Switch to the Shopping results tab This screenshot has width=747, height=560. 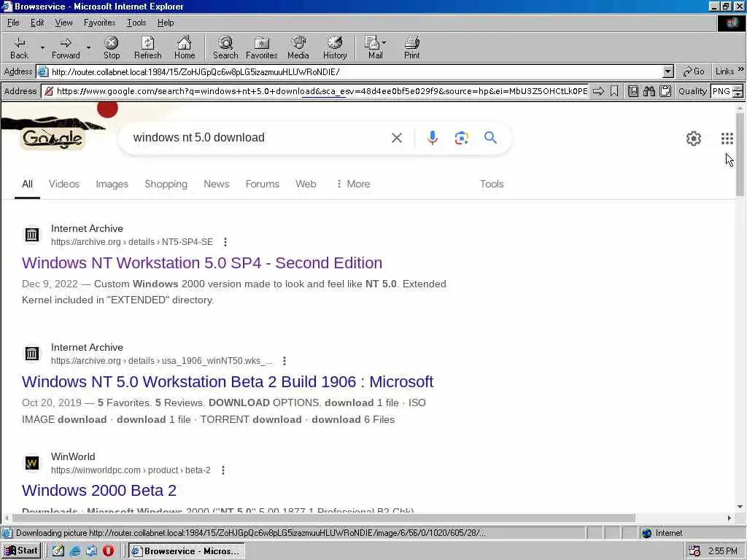pos(166,184)
